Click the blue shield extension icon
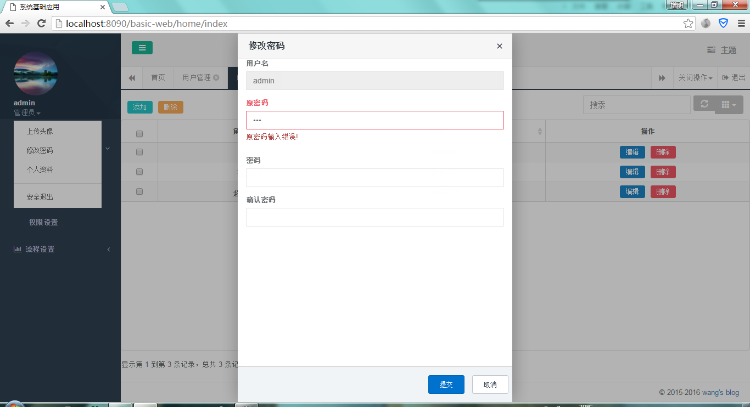 click(x=723, y=23)
